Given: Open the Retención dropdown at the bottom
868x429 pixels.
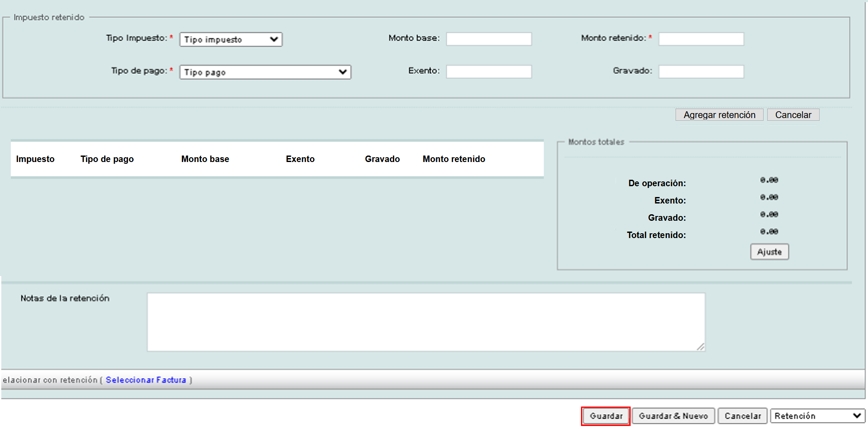Looking at the screenshot, I should click(x=817, y=416).
